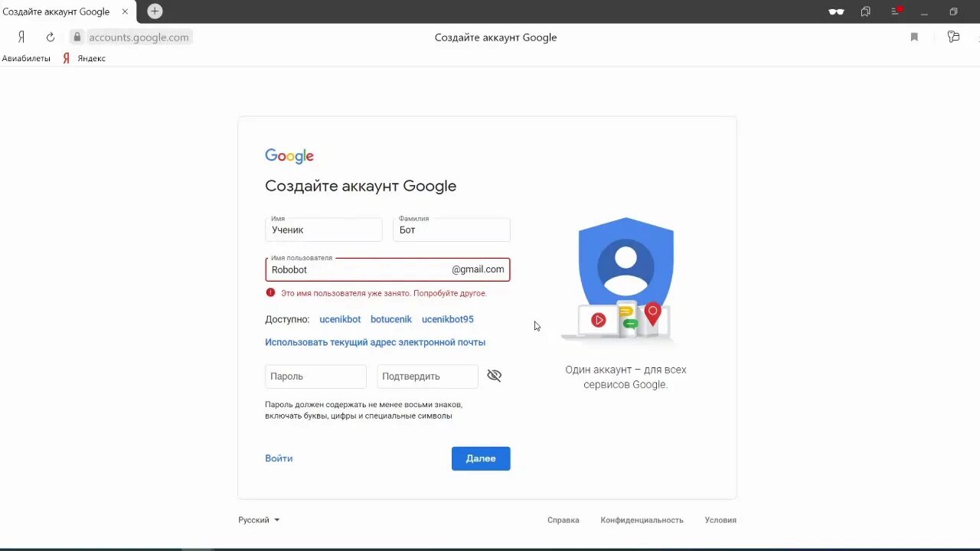Screen dimensions: 980x551
Task: Click the 'Фамилия' field containing Бот
Action: point(452,230)
